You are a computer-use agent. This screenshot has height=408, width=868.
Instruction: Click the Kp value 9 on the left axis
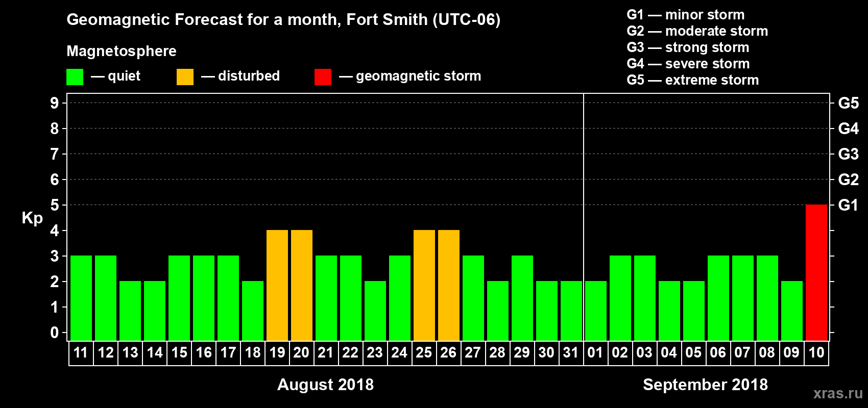point(55,103)
